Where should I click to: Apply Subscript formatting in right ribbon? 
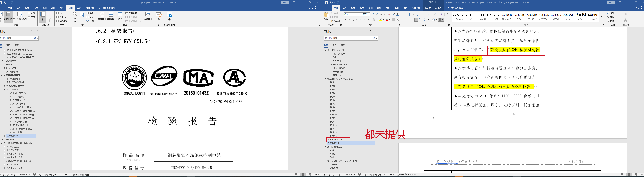click(x=364, y=20)
